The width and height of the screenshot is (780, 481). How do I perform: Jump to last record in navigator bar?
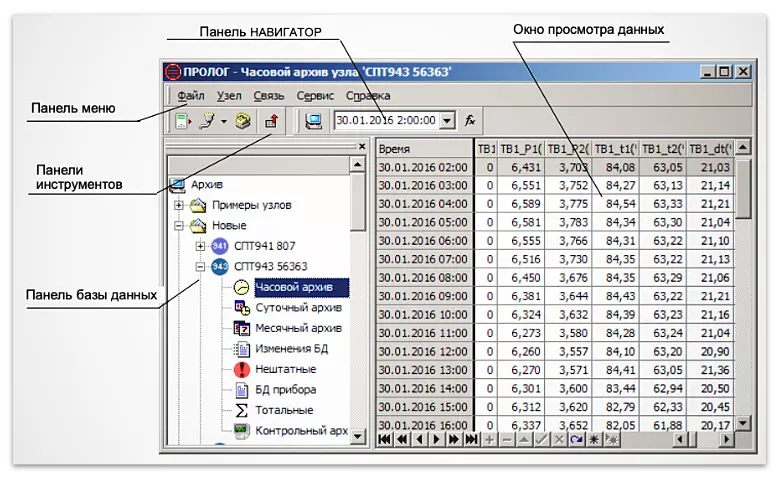[470, 439]
